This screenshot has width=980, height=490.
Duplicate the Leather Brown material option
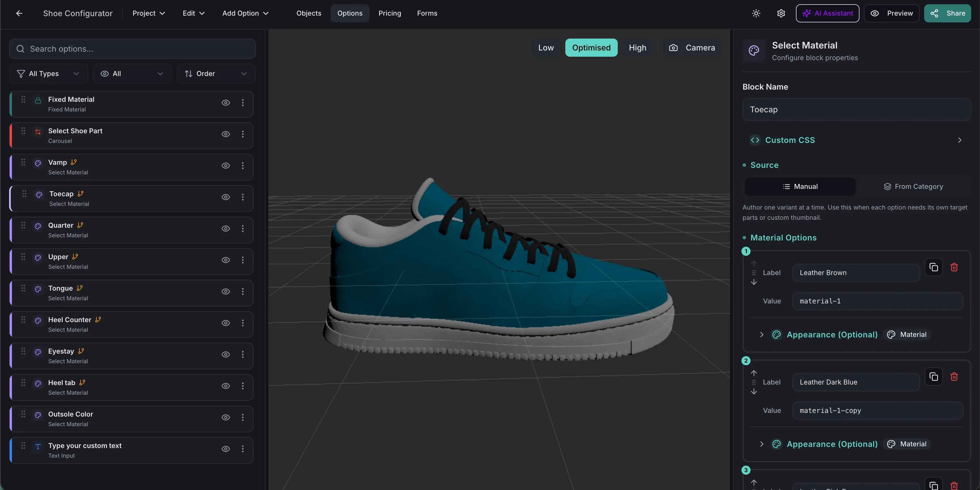[x=933, y=267]
